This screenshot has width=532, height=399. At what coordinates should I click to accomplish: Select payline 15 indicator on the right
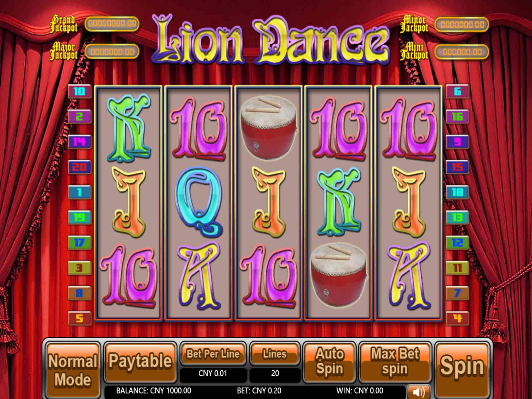[x=457, y=167]
